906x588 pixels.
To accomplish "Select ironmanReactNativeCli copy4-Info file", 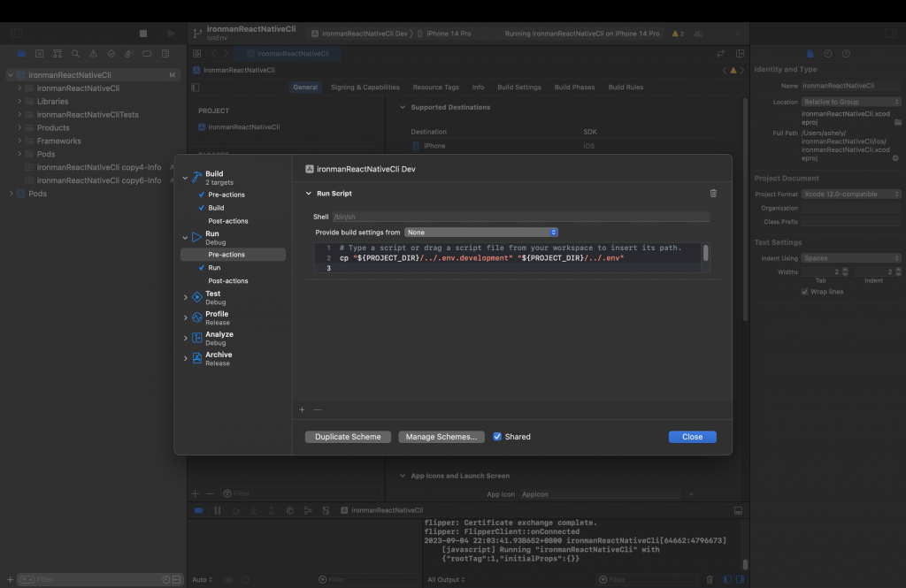I will tap(99, 167).
